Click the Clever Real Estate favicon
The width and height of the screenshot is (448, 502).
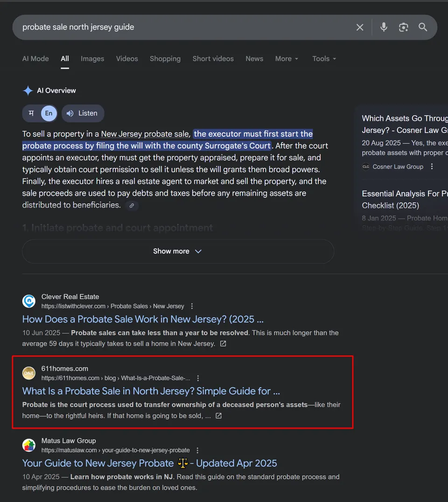pyautogui.click(x=29, y=301)
